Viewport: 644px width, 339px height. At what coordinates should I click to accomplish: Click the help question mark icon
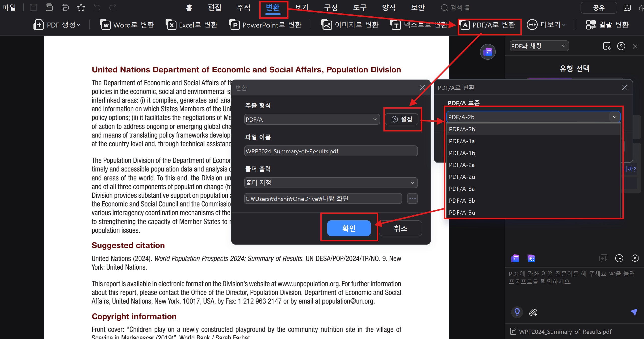tap(621, 46)
